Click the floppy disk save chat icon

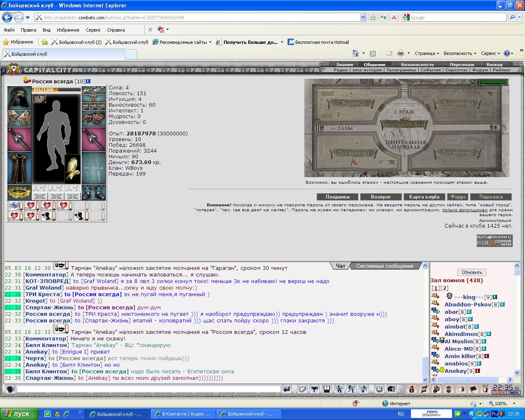[x=327, y=389]
